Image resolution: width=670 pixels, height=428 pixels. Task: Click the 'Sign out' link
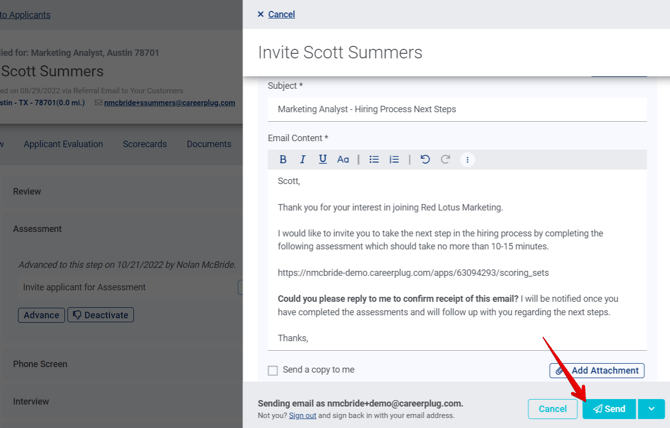302,415
